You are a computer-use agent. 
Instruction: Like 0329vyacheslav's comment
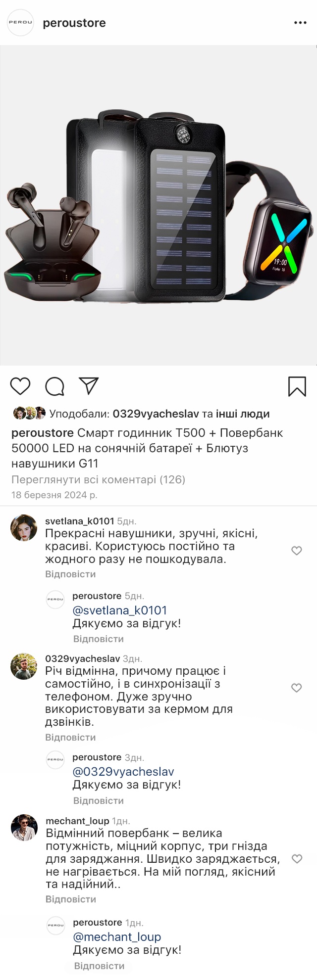(x=297, y=688)
